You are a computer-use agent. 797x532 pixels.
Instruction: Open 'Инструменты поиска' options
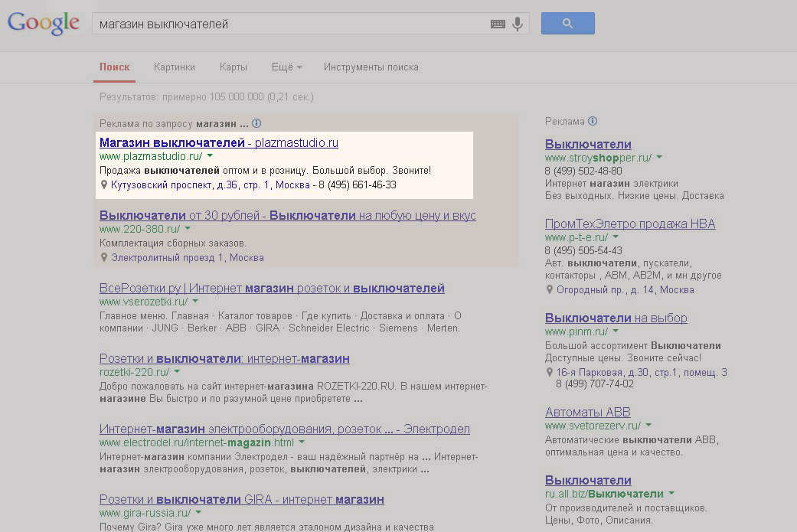(371, 67)
